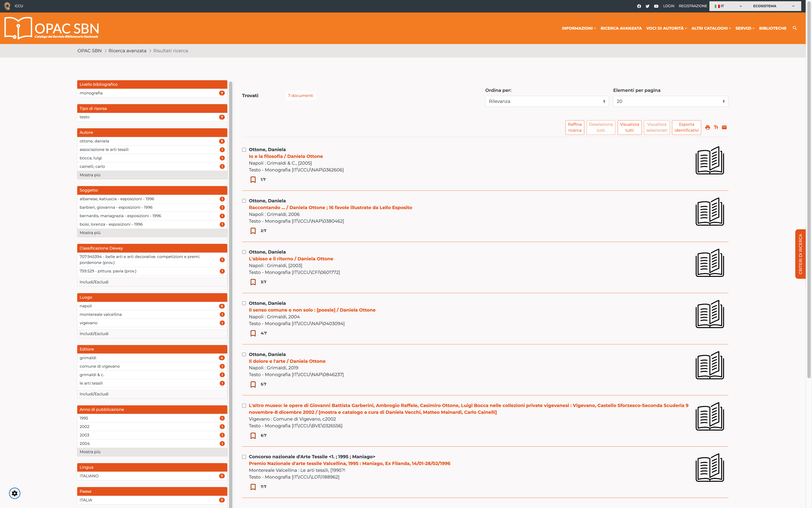Click REGISTRAZIONE link
Image resolution: width=812 pixels, height=508 pixels.
click(693, 6)
